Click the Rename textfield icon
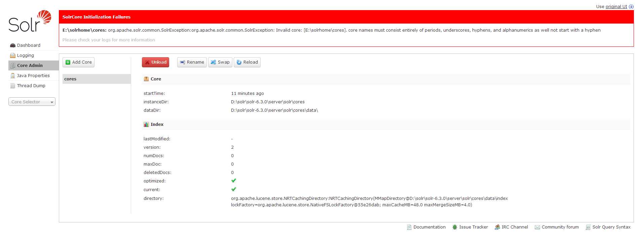The width and height of the screenshot is (644, 246). coord(183,62)
